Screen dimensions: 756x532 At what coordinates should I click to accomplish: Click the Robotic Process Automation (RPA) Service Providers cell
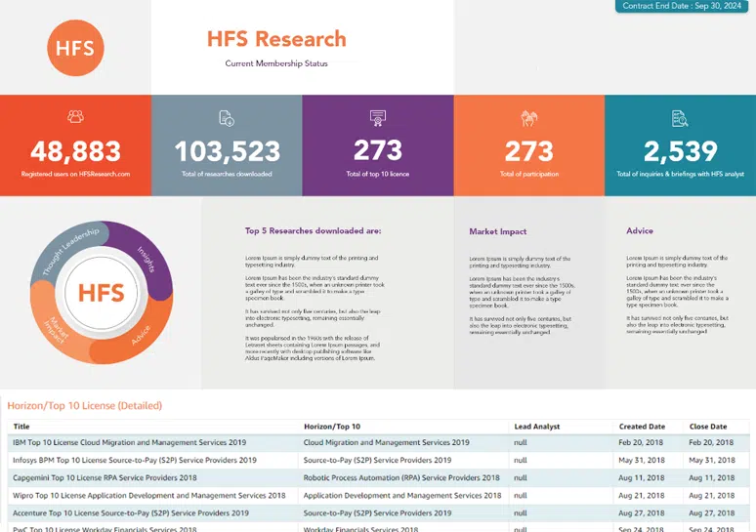401,478
